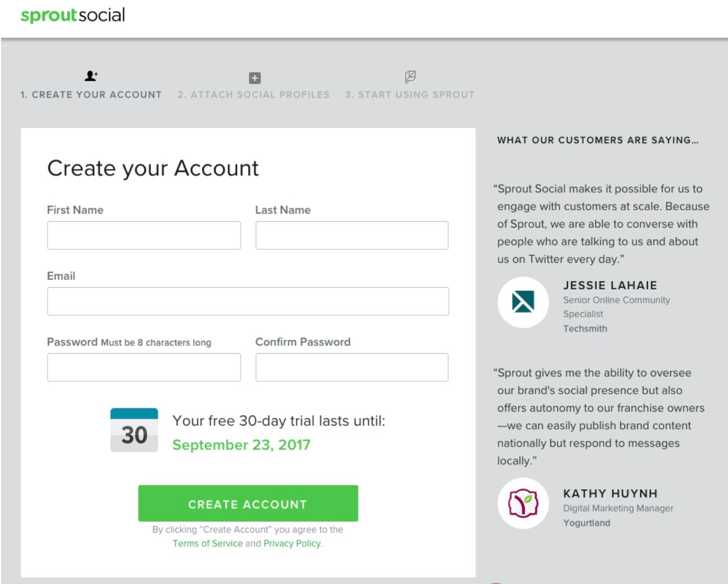Click the Sprout Social logo
Screen dimensions: 728x584
click(x=72, y=15)
